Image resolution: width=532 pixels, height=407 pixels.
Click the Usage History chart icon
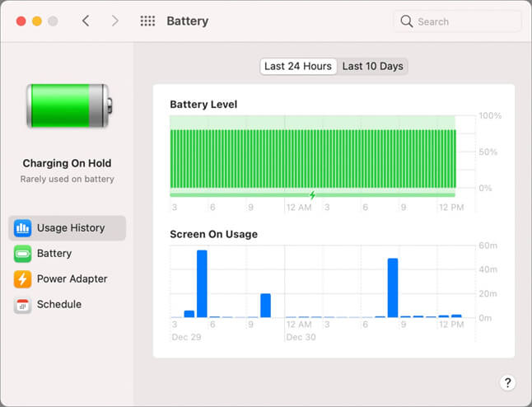22,228
